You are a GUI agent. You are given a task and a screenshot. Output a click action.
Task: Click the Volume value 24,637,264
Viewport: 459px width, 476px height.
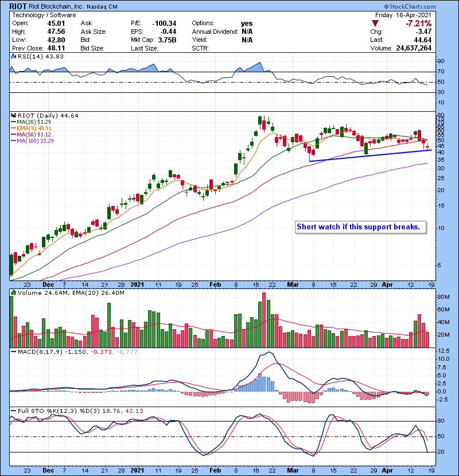[x=414, y=48]
